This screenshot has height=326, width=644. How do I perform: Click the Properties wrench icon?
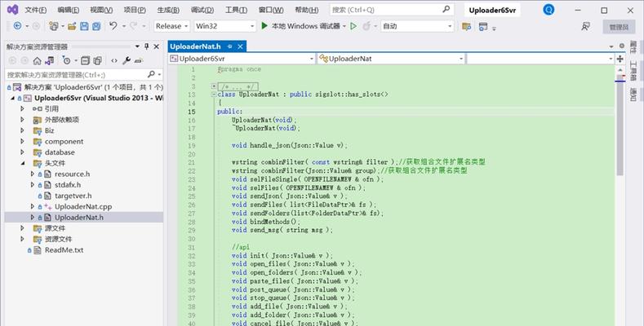point(127,60)
